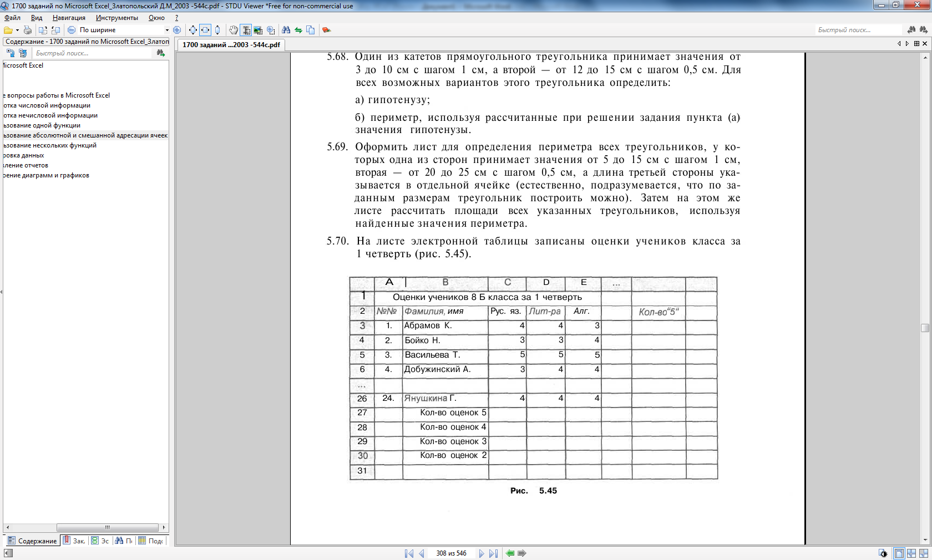Expand the recent files dropdown arrow
932x560 pixels.
[x=17, y=30]
